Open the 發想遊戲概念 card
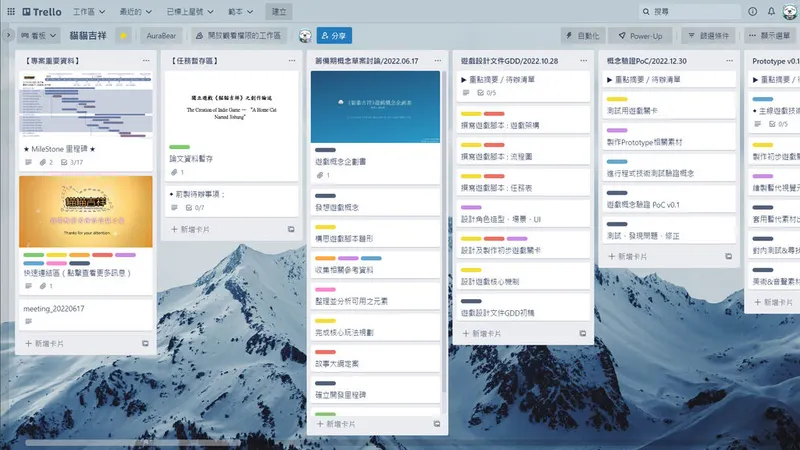This screenshot has height=450, width=800. point(375,203)
